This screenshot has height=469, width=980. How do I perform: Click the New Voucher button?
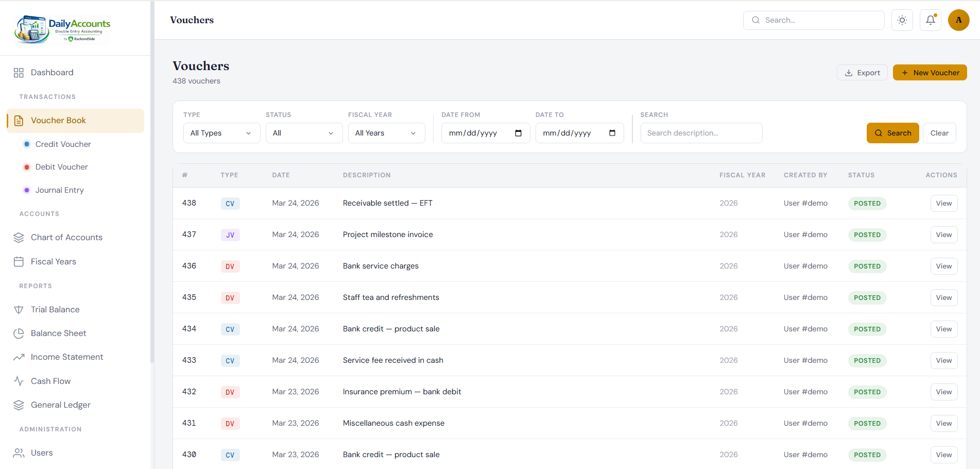click(x=930, y=72)
